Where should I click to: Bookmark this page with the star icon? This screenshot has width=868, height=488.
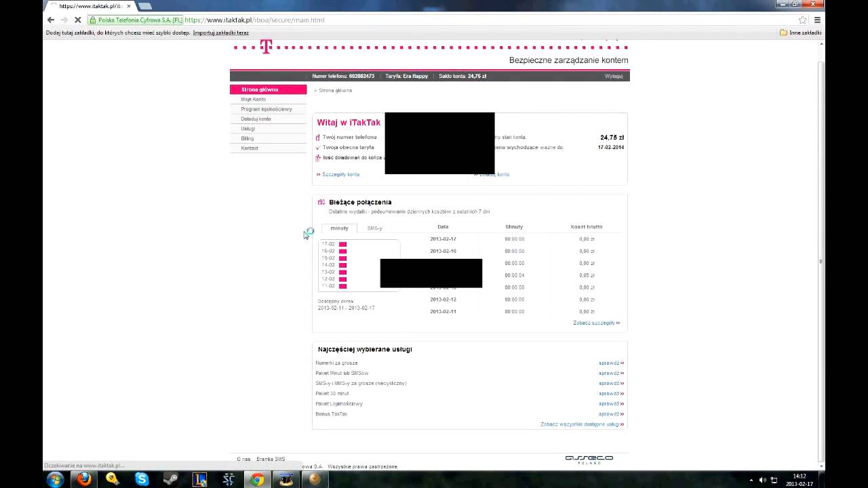(x=803, y=20)
